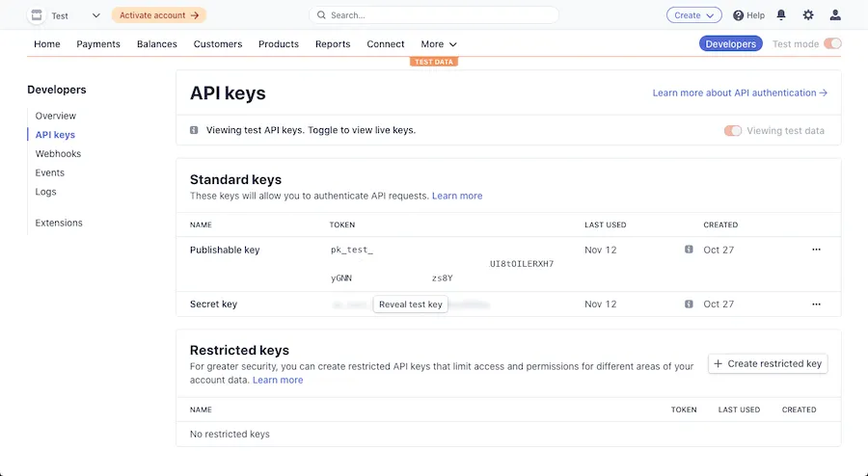Open Learn more link under Restricted keys
868x476 pixels.
pos(278,380)
